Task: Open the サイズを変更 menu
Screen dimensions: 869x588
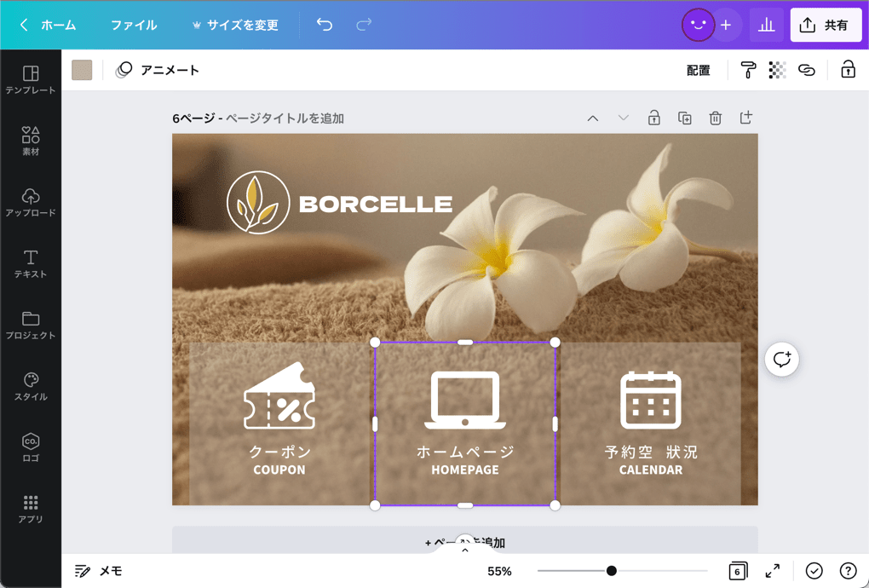Action: (236, 25)
